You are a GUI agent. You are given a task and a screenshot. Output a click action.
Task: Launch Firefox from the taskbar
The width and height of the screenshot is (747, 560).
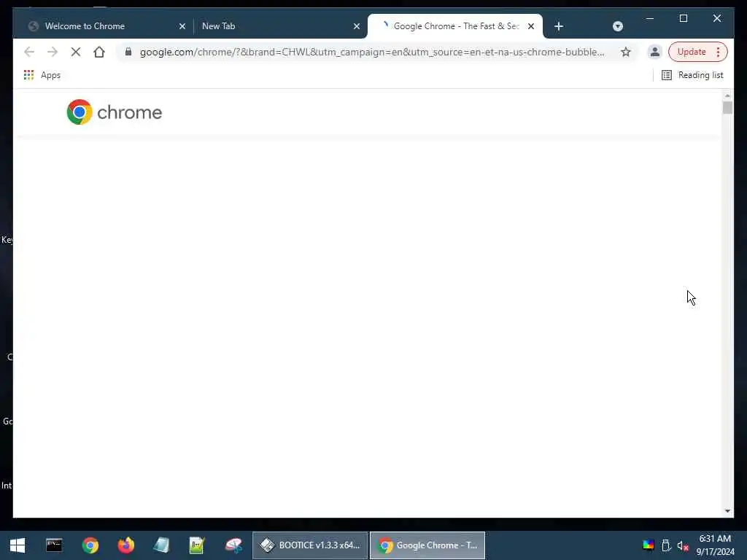point(125,545)
